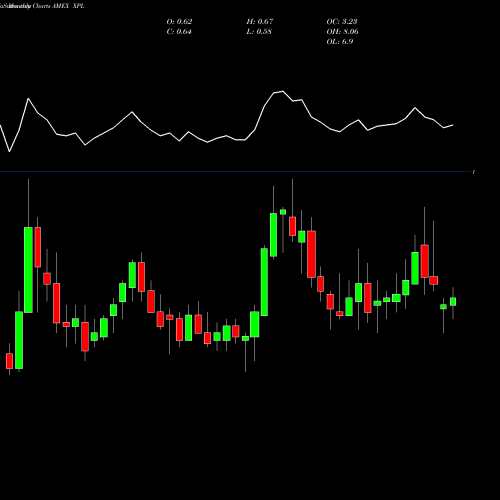Click the 'Charts AMEX XPL' title text
500x500 pixels.
59,6
